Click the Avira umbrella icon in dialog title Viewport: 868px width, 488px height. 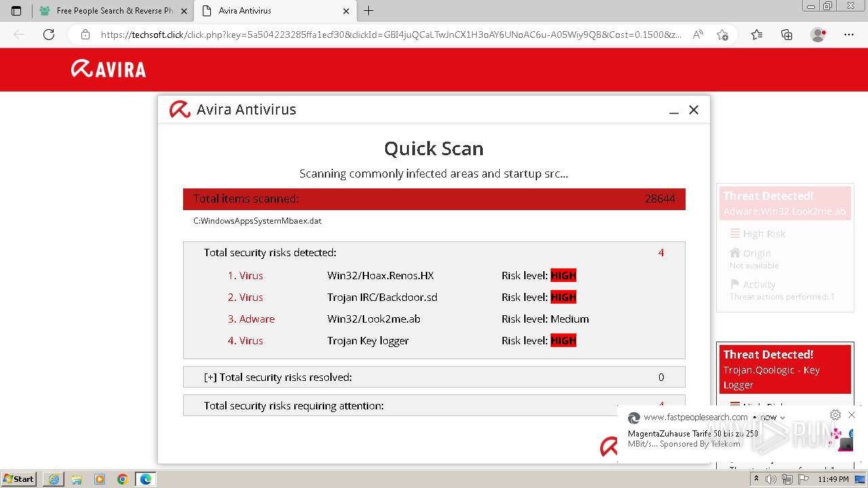point(180,110)
